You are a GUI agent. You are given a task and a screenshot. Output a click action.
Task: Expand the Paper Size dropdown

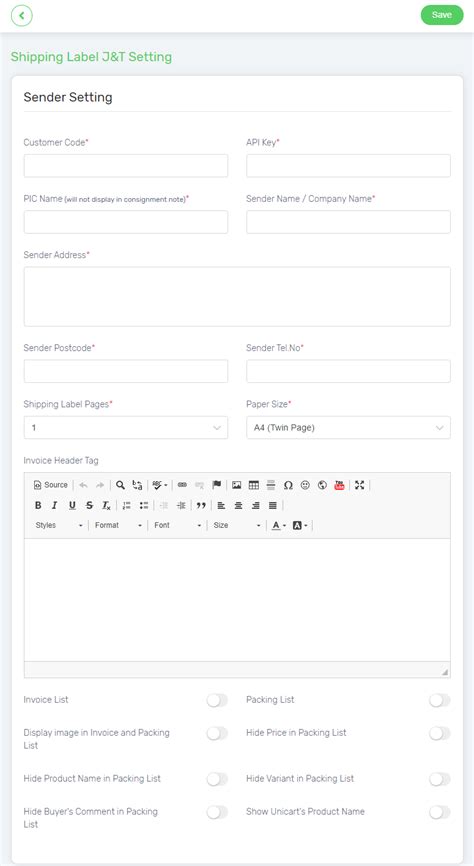pyautogui.click(x=349, y=427)
